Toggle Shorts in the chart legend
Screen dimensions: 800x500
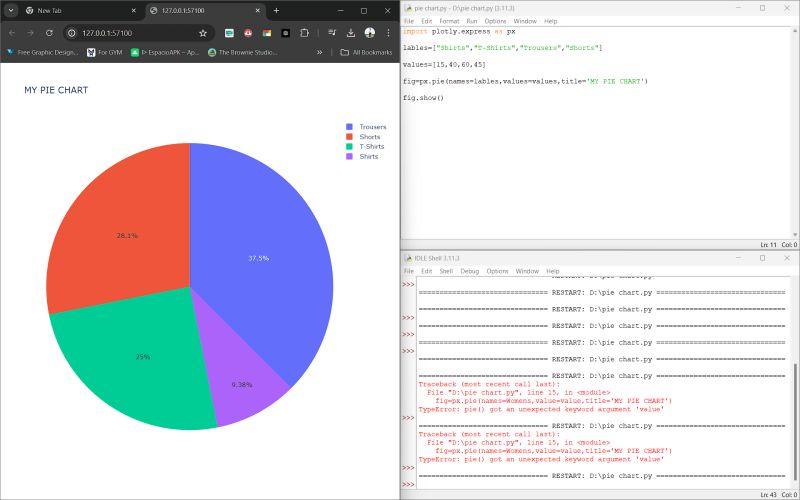368,137
